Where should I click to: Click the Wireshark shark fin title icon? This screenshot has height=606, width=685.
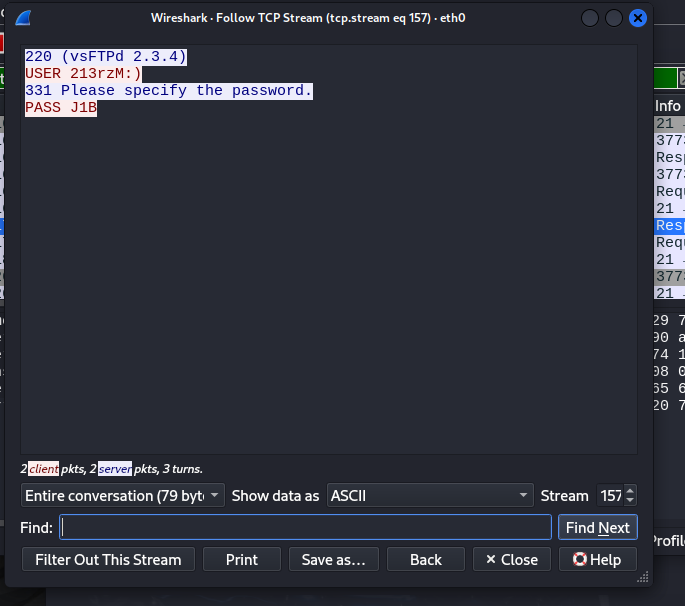[23, 18]
